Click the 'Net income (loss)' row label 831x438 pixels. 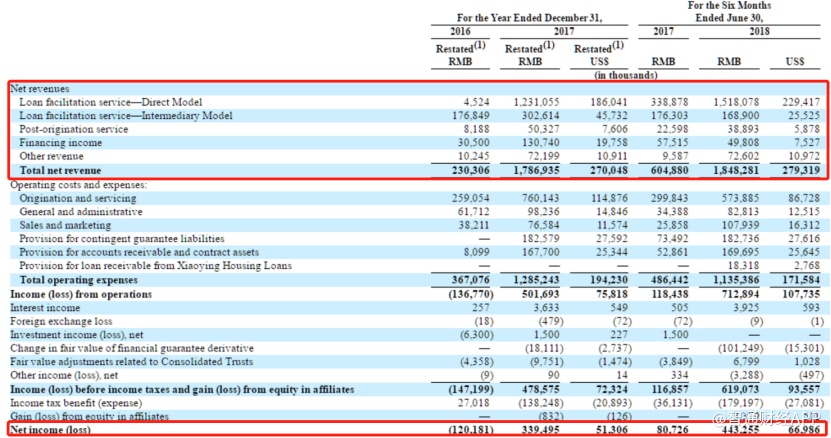(x=49, y=429)
